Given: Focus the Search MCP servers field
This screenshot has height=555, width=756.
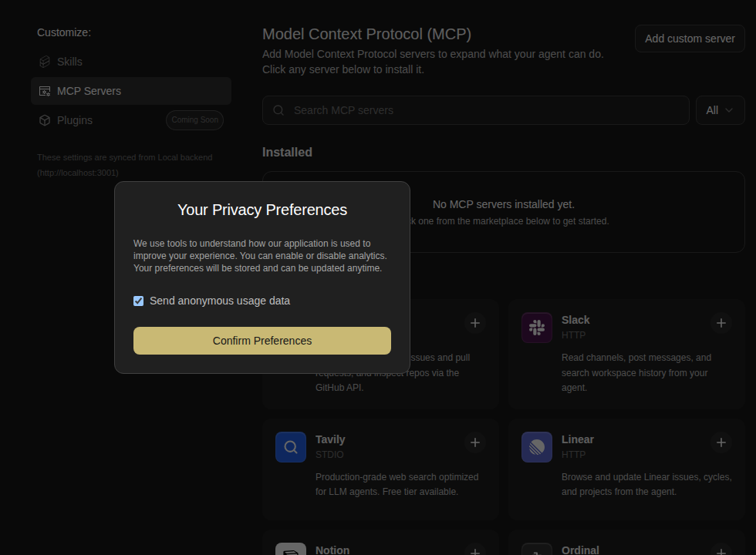Looking at the screenshot, I should tap(476, 110).
